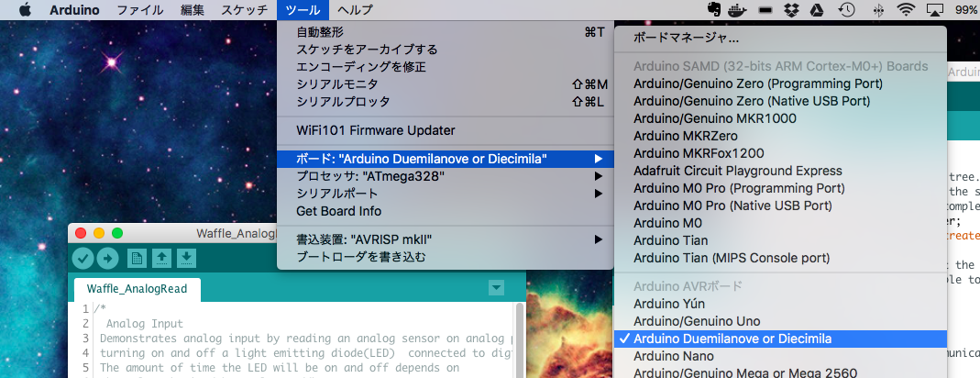This screenshot has width=980, height=378.
Task: Choose Get Board Info
Action: [x=446, y=212]
